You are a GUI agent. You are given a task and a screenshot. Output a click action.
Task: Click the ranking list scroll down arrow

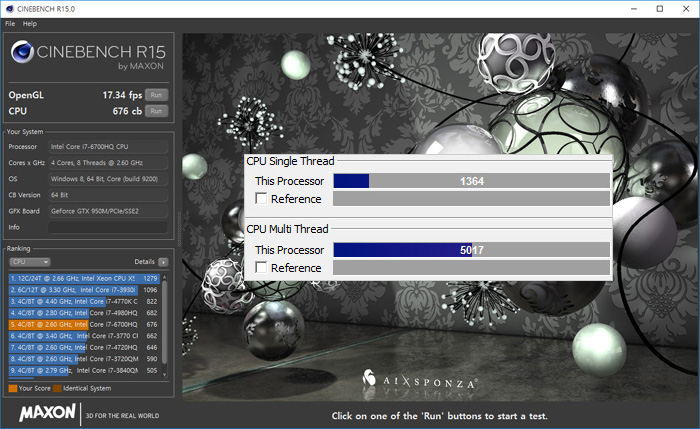[x=165, y=375]
